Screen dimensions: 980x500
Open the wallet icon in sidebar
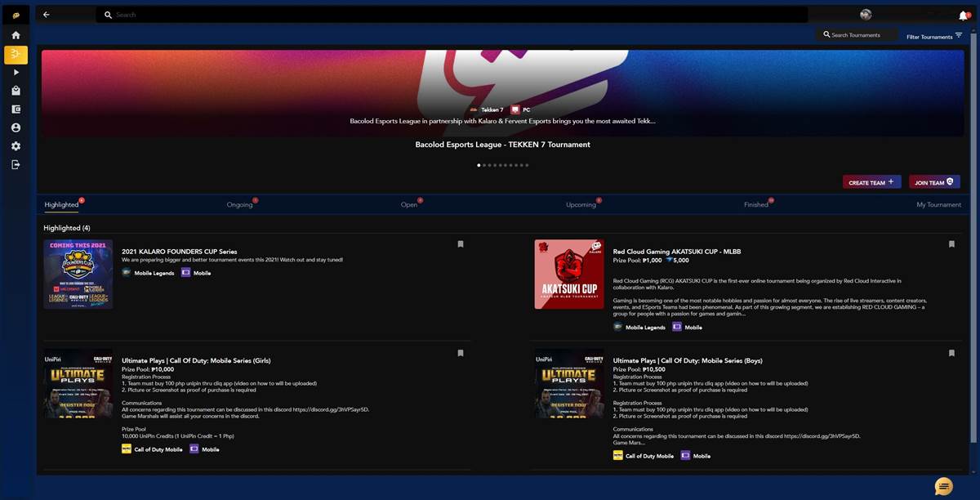(16, 109)
